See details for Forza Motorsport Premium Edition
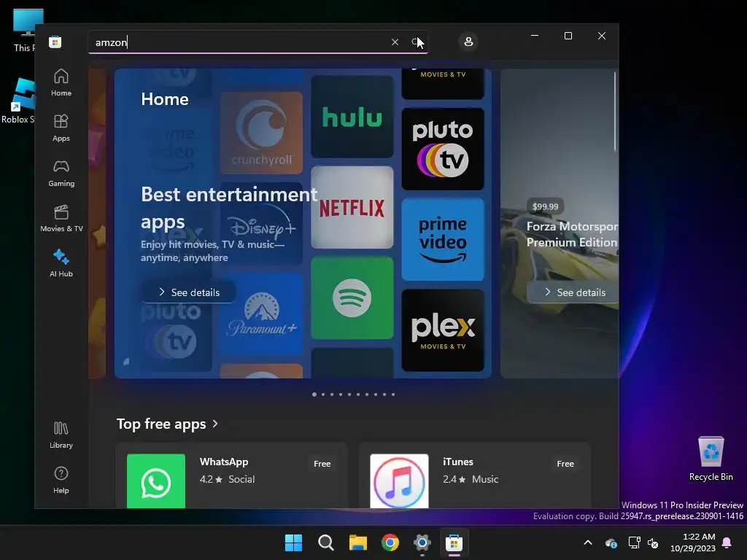The image size is (747, 560). tap(573, 292)
